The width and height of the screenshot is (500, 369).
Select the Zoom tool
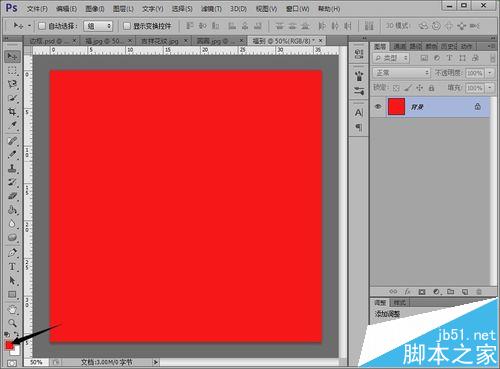[x=12, y=323]
